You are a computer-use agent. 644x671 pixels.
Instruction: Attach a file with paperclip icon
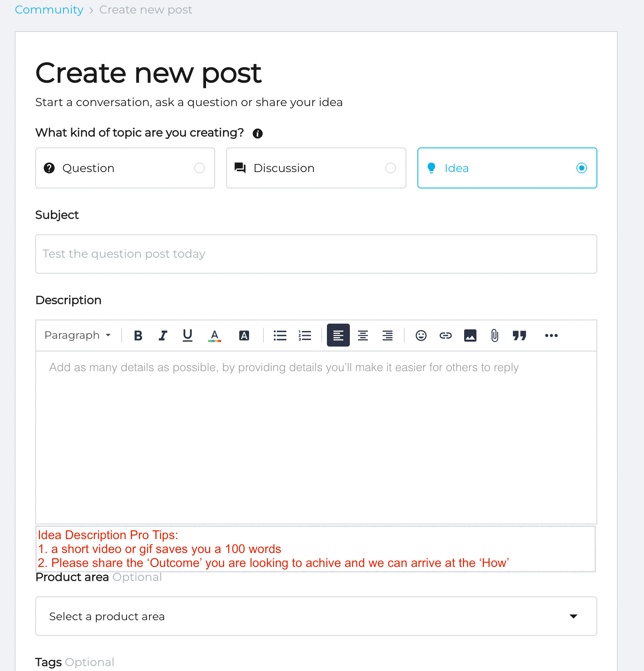pos(495,335)
